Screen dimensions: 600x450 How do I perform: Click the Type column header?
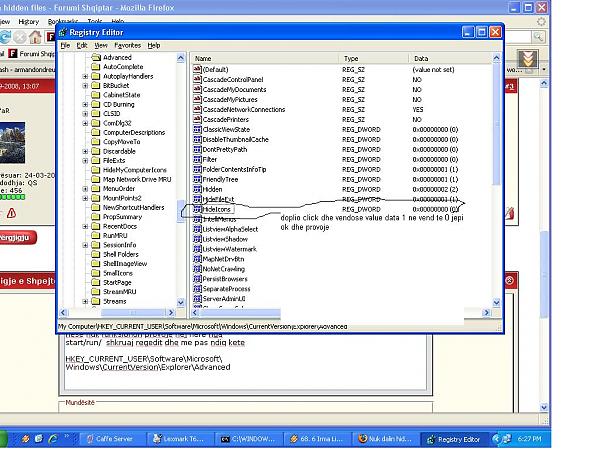click(373, 58)
